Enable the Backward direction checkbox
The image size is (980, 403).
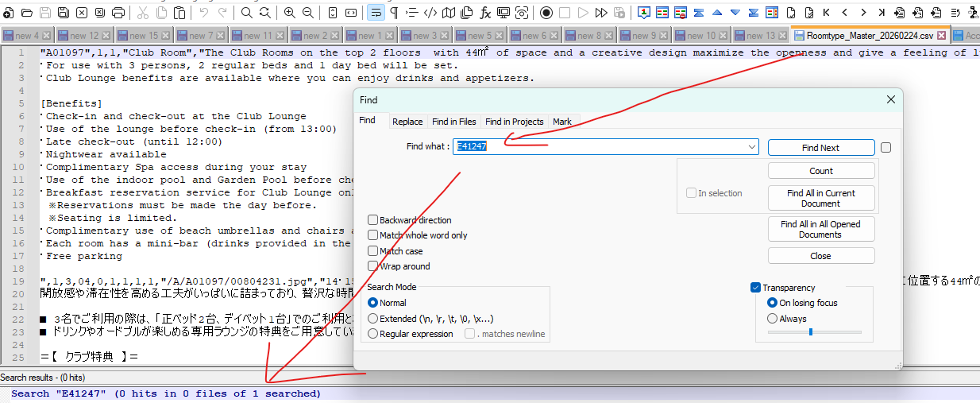point(373,220)
